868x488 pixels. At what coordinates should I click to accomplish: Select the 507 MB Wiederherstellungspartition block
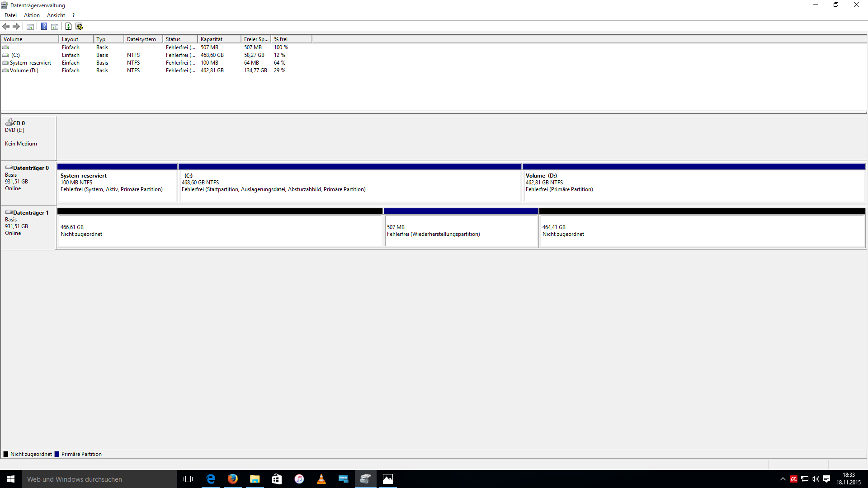[461, 230]
